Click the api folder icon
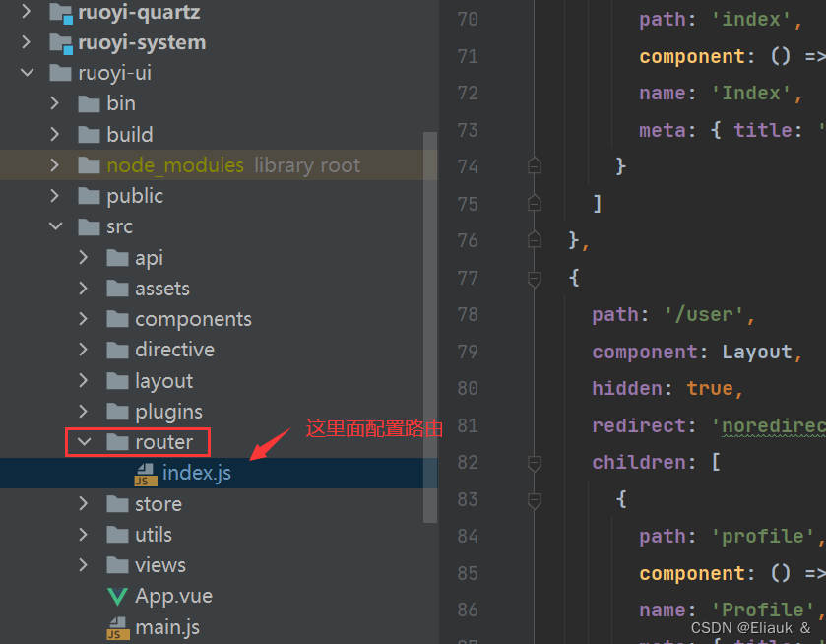This screenshot has height=644, width=826. click(117, 258)
